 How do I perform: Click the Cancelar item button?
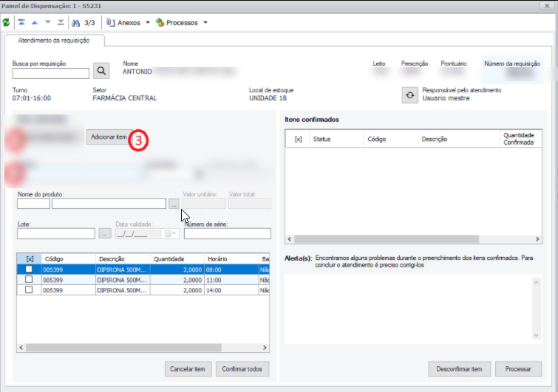click(x=188, y=369)
